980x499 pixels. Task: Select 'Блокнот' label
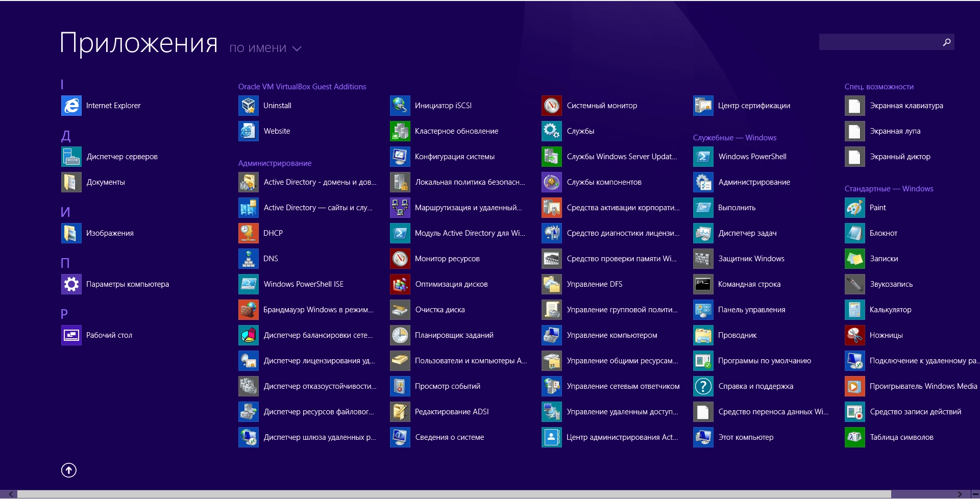coord(884,233)
